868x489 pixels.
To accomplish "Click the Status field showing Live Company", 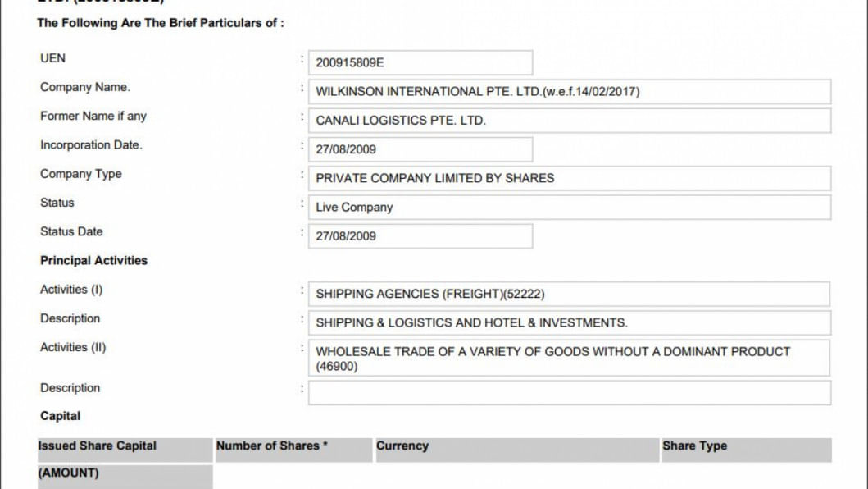I will (569, 208).
